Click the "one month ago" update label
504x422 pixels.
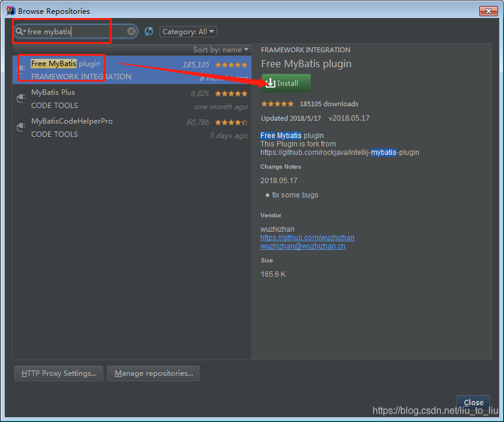221,107
